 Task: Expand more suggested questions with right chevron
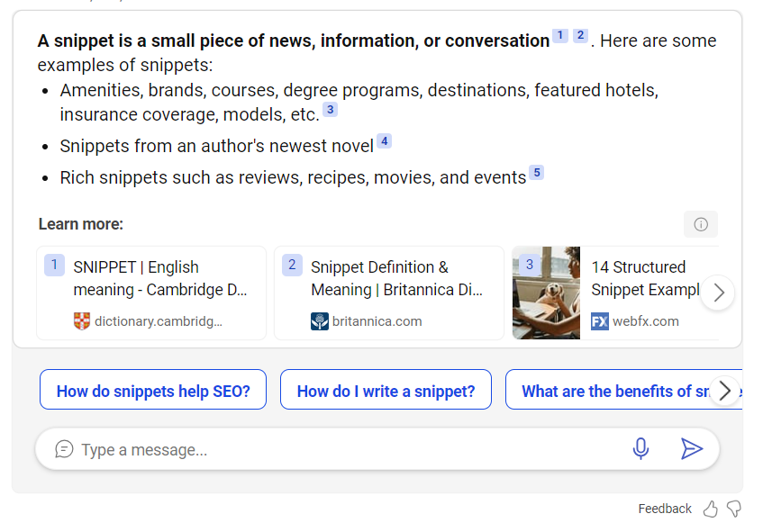(x=724, y=391)
